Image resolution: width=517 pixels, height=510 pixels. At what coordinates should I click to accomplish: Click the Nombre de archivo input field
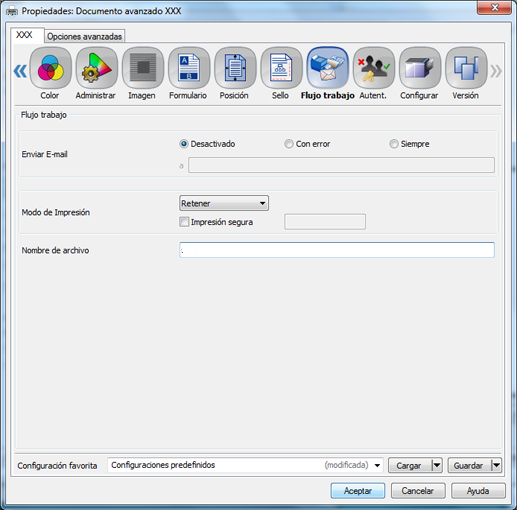point(337,250)
